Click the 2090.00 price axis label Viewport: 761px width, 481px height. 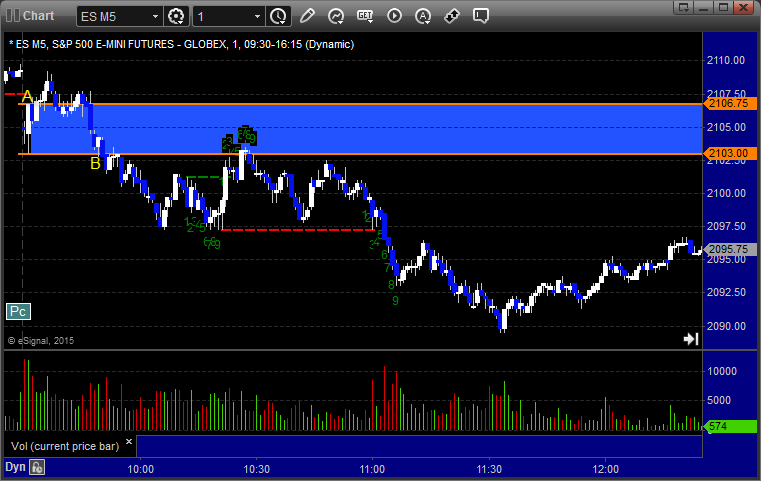pyautogui.click(x=726, y=326)
